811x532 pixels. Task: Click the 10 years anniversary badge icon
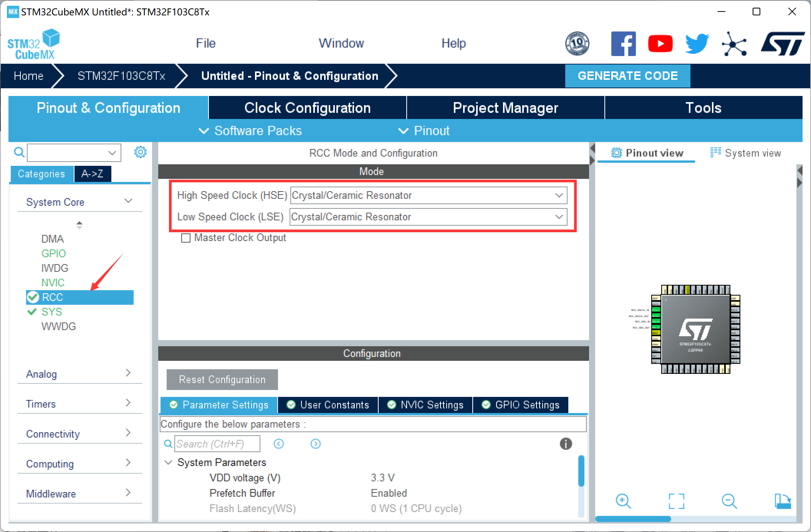pos(577,43)
